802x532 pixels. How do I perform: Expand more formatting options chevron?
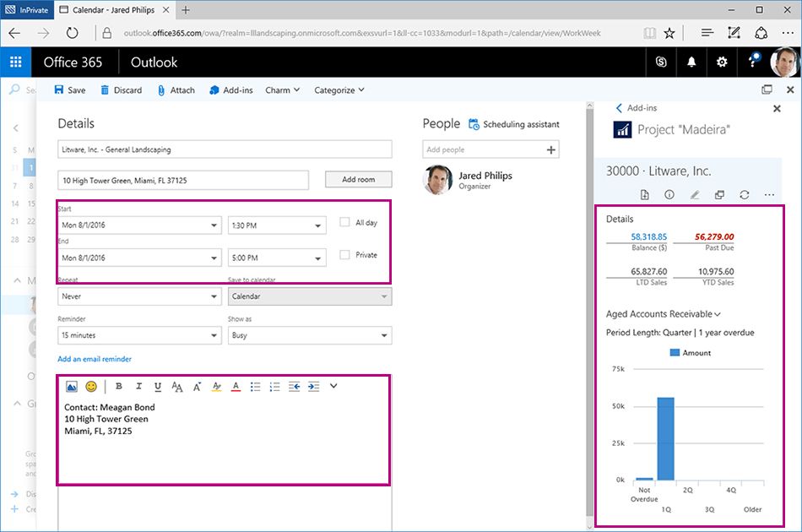pos(333,386)
